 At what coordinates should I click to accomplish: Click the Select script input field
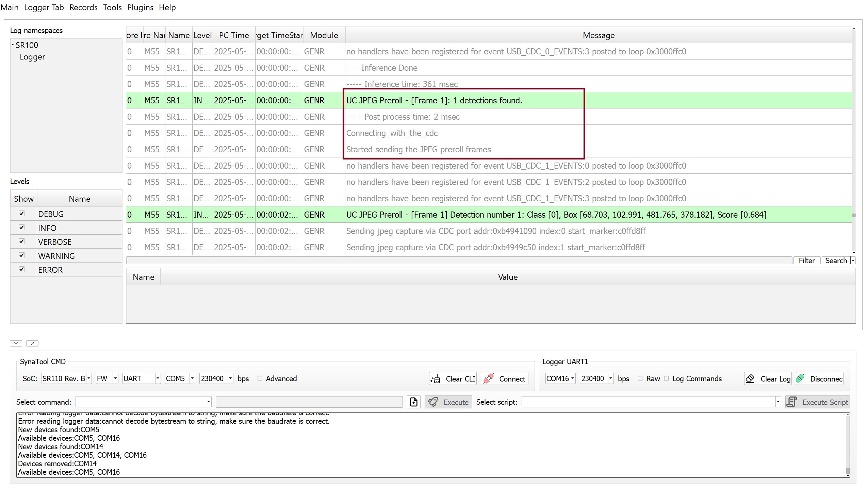pyautogui.click(x=646, y=402)
